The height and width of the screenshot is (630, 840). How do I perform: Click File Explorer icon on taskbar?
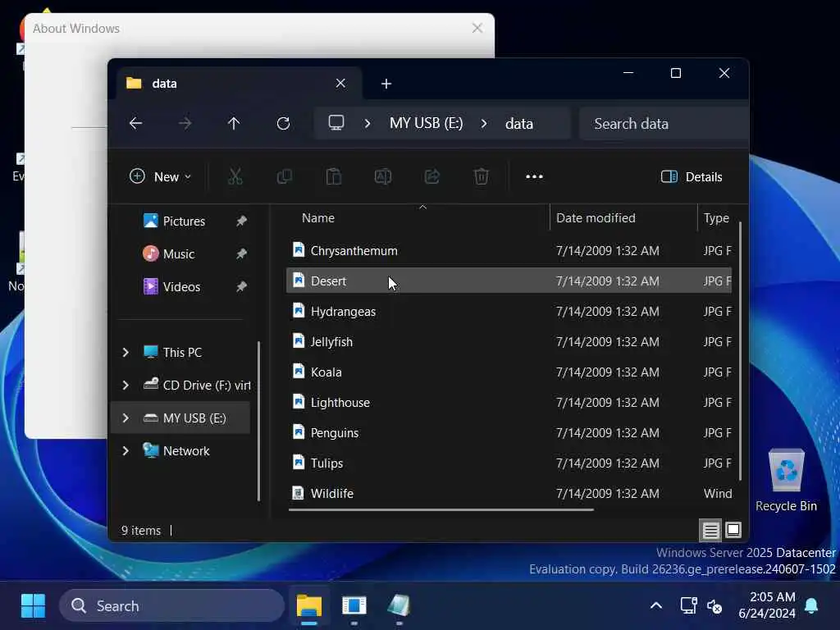tap(309, 606)
